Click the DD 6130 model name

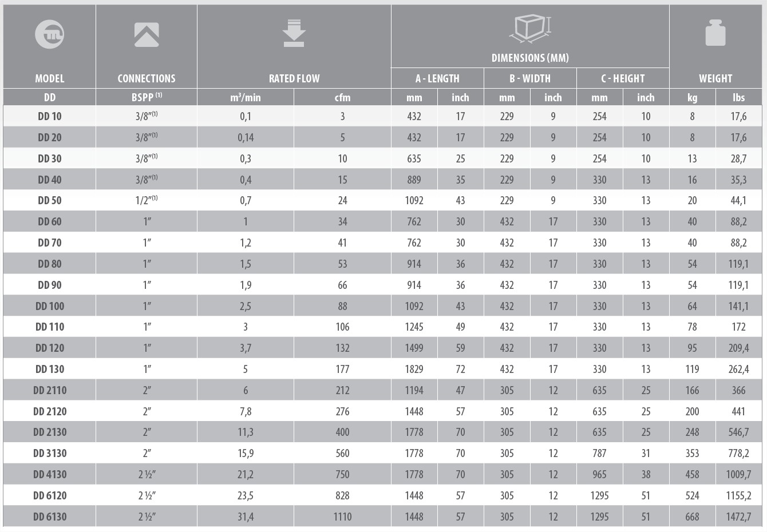50,517
